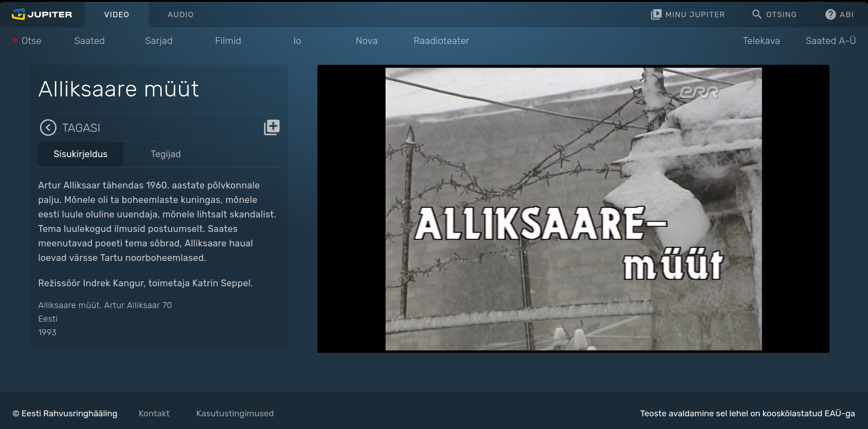Click the year 1993 text
Image resolution: width=868 pixels, height=429 pixels.
[48, 333]
